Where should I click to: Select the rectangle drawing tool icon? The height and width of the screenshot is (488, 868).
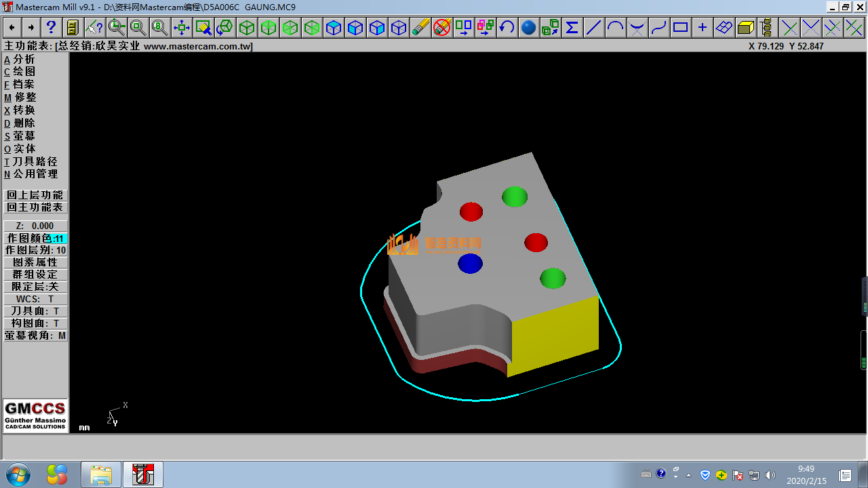[x=680, y=28]
